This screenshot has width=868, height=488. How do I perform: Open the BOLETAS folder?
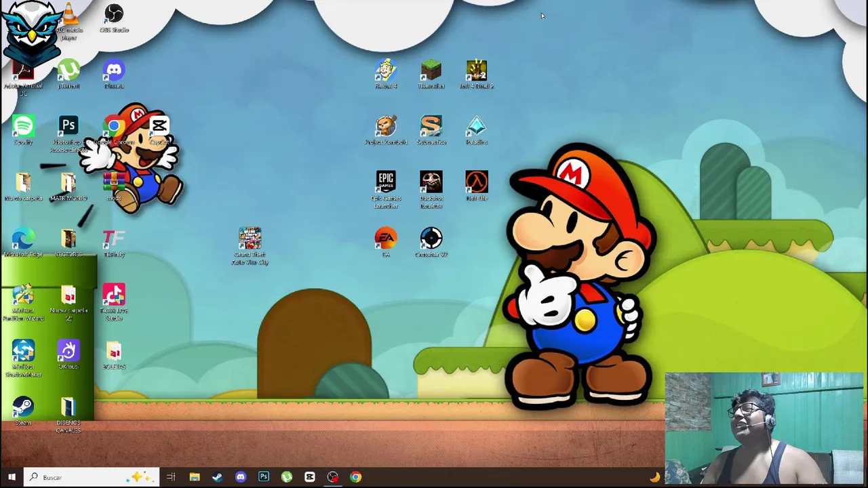(x=114, y=352)
